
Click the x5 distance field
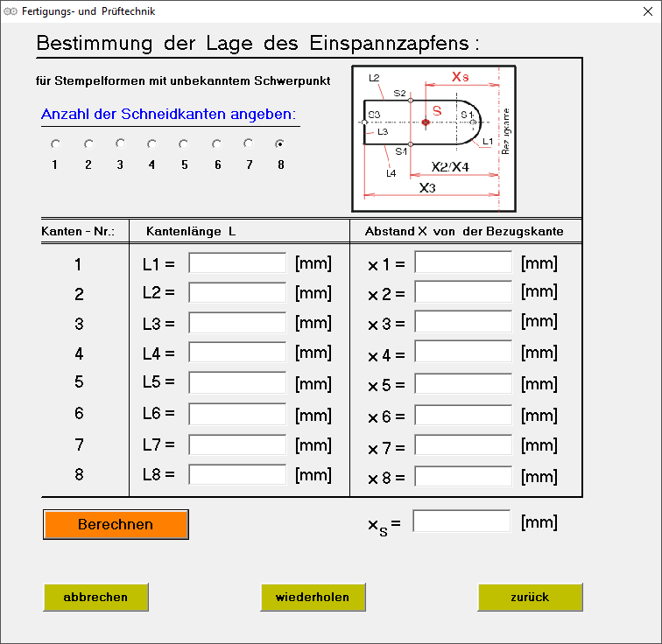pyautogui.click(x=463, y=384)
